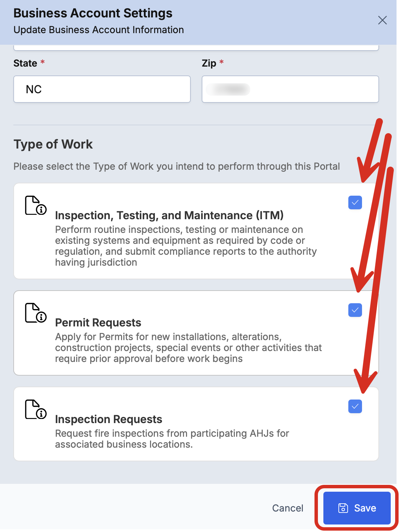Click the ITM description paragraph text
Viewport: 402px width, 532px height.
(x=186, y=246)
